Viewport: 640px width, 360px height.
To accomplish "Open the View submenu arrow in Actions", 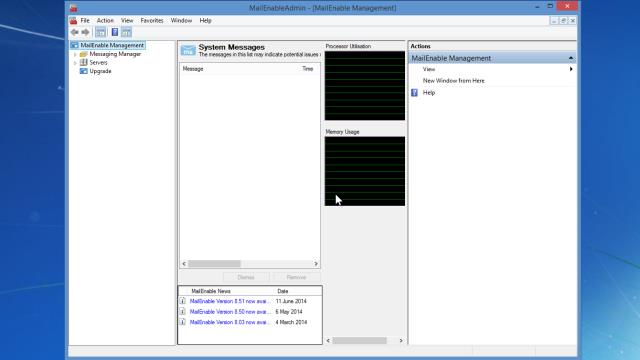I will point(571,69).
